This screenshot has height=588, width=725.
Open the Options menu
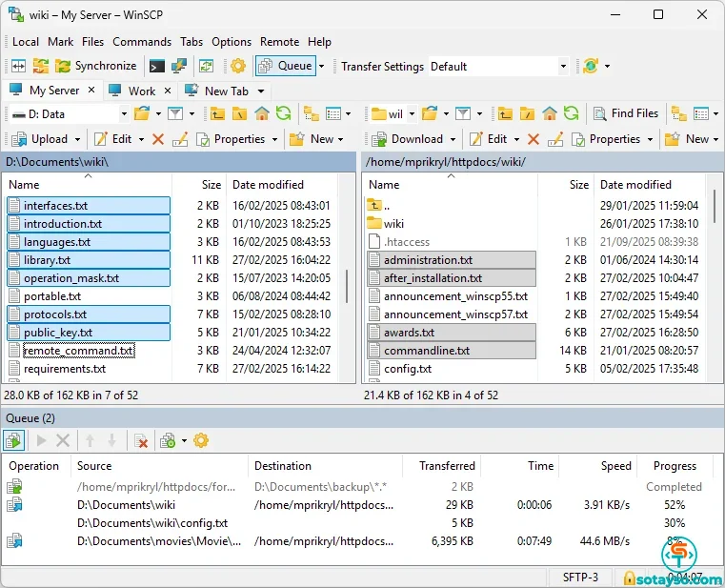tap(232, 42)
